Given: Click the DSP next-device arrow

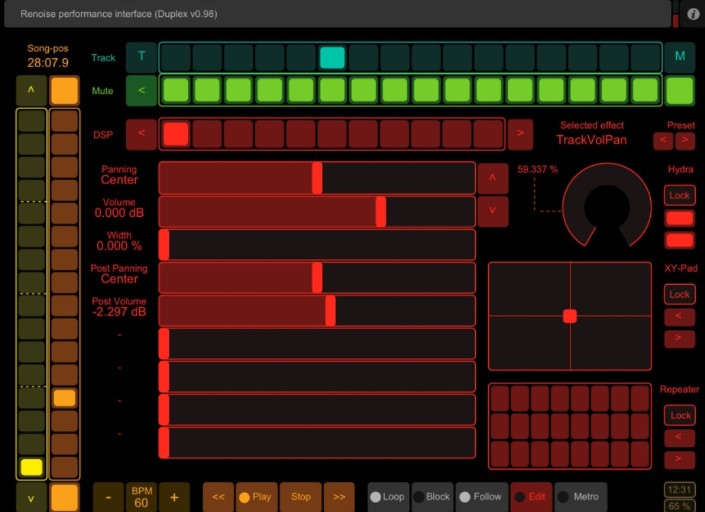Looking at the screenshot, I should (x=520, y=134).
